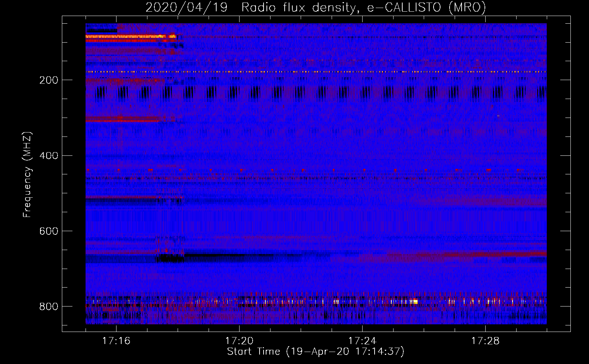The image size is (589, 364).
Task: Click the bright yellow burst near 800 MHz
Action: pos(413,301)
